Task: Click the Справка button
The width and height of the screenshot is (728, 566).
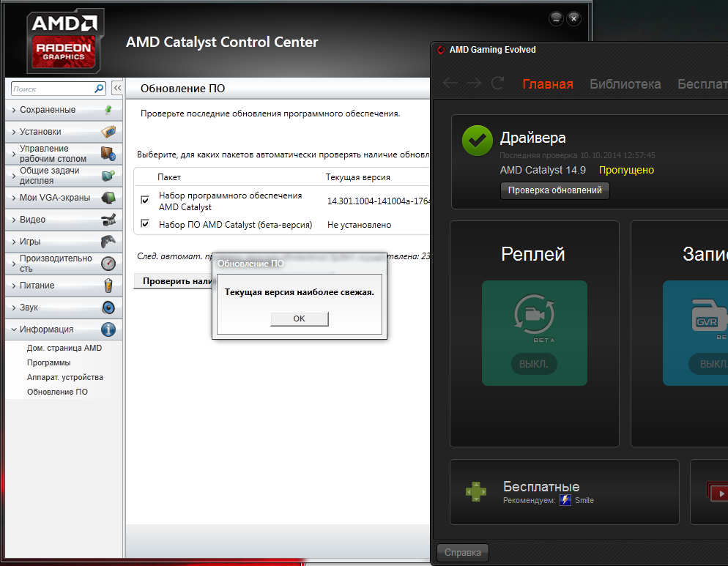Action: point(462,553)
